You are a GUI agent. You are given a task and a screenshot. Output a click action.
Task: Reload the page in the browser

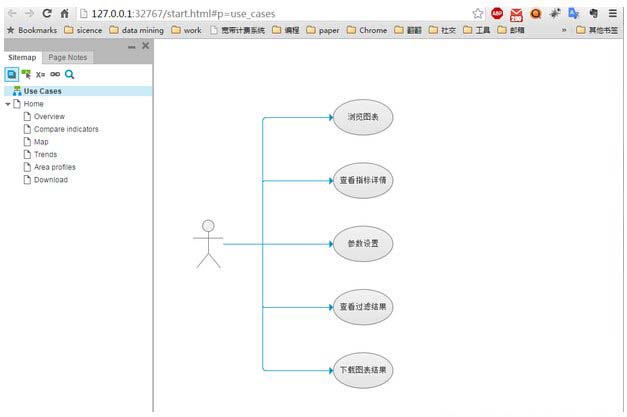(x=46, y=14)
